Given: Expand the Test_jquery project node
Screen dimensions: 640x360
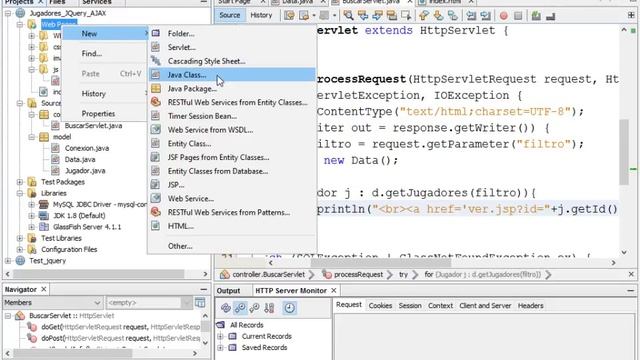Looking at the screenshot, I should pos(8,261).
